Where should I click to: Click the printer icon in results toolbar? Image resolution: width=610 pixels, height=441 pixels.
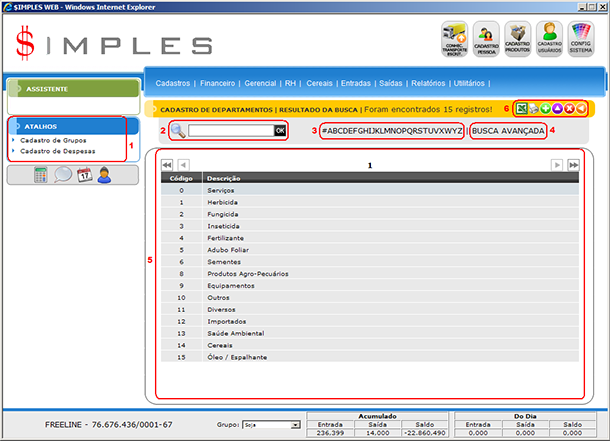click(x=534, y=107)
